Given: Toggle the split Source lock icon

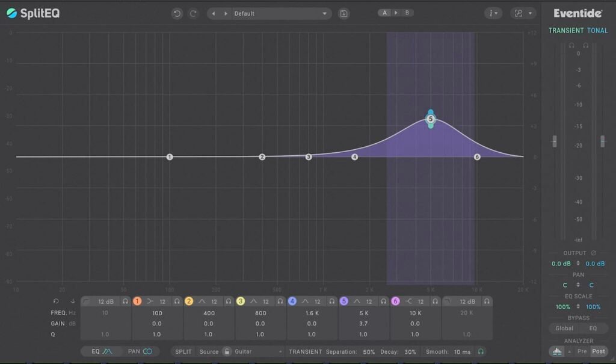Looking at the screenshot, I should (x=227, y=351).
